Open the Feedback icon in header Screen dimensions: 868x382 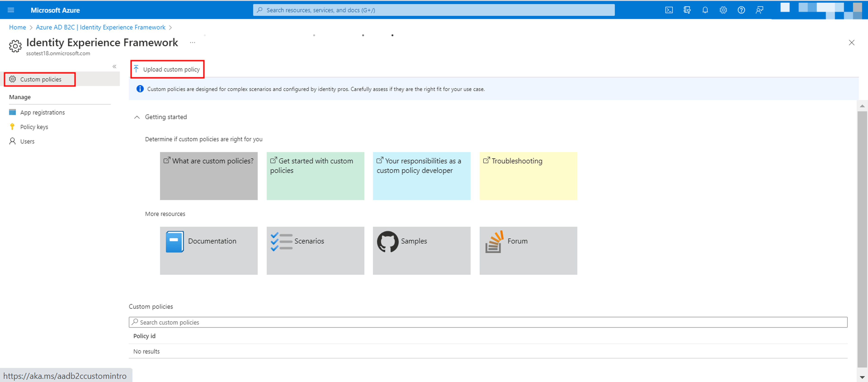point(759,10)
